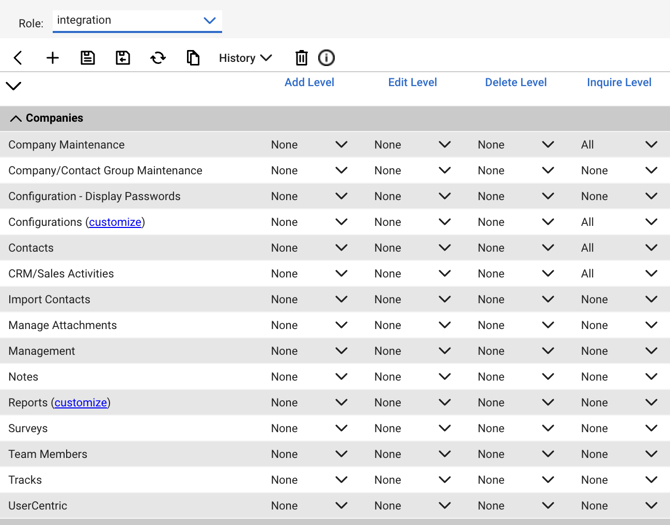Click the Save and Close icon
The width and height of the screenshot is (670, 525).
123,58
